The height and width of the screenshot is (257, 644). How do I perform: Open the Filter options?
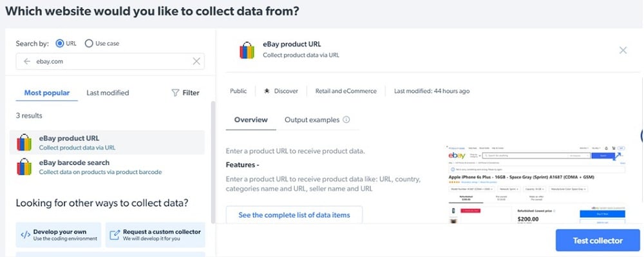coord(185,93)
